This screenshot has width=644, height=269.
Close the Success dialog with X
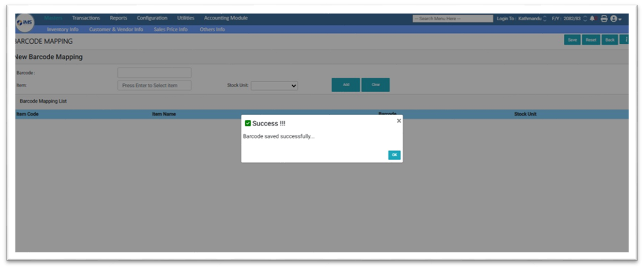(x=399, y=121)
